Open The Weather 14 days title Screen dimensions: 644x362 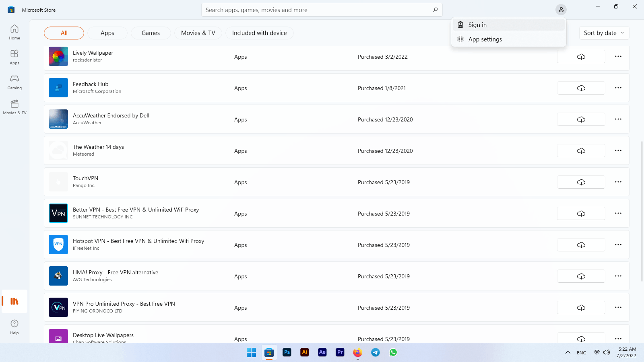coord(98,147)
